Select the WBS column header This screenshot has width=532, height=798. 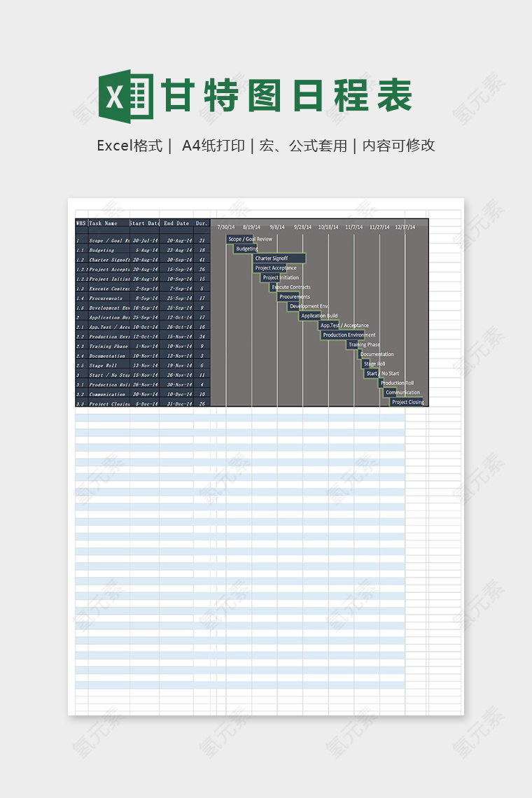pos(81,223)
